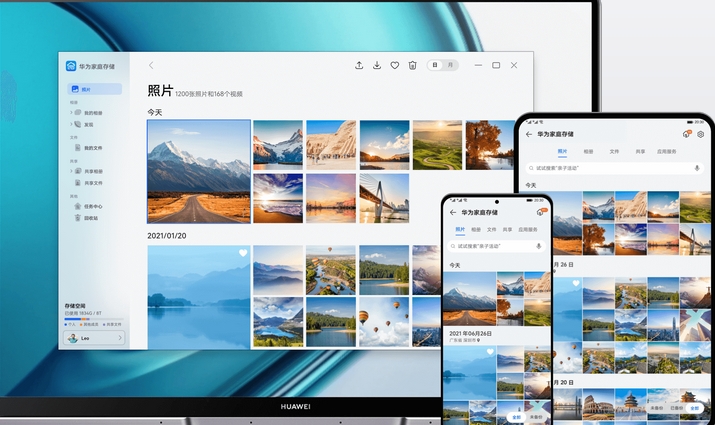Open 共享相册 in the sidebar
The width and height of the screenshot is (715, 425).
pos(93,171)
